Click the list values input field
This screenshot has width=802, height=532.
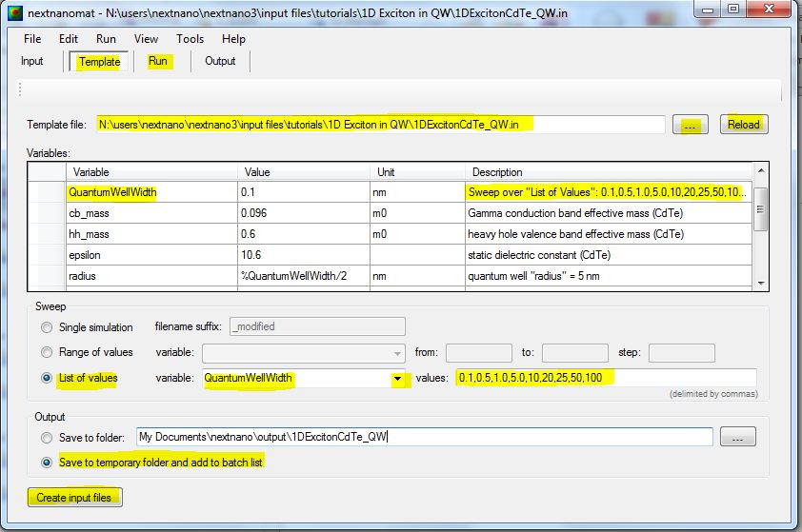point(606,379)
